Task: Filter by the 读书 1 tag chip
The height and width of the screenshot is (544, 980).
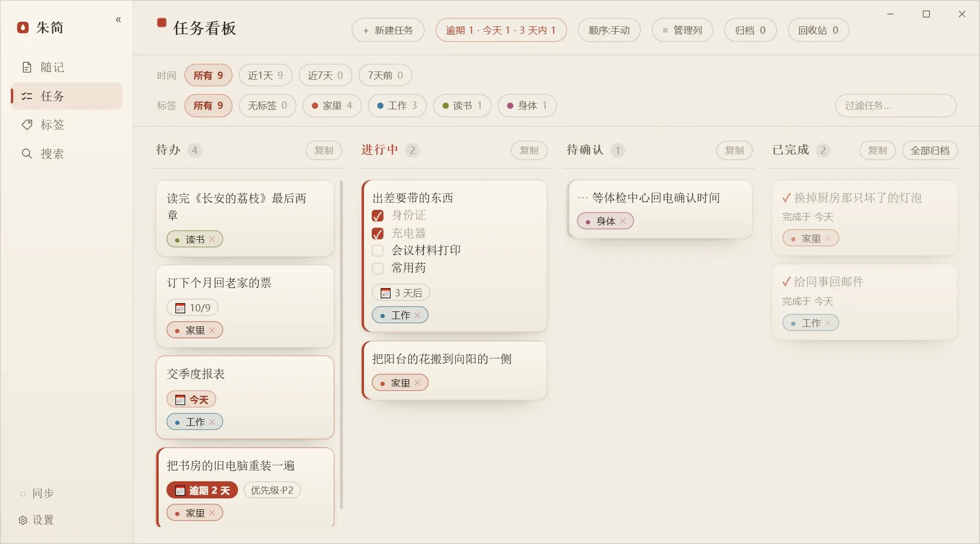Action: coord(462,106)
